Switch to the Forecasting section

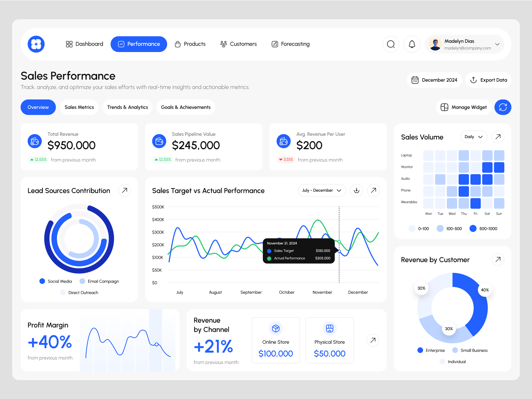click(x=290, y=44)
